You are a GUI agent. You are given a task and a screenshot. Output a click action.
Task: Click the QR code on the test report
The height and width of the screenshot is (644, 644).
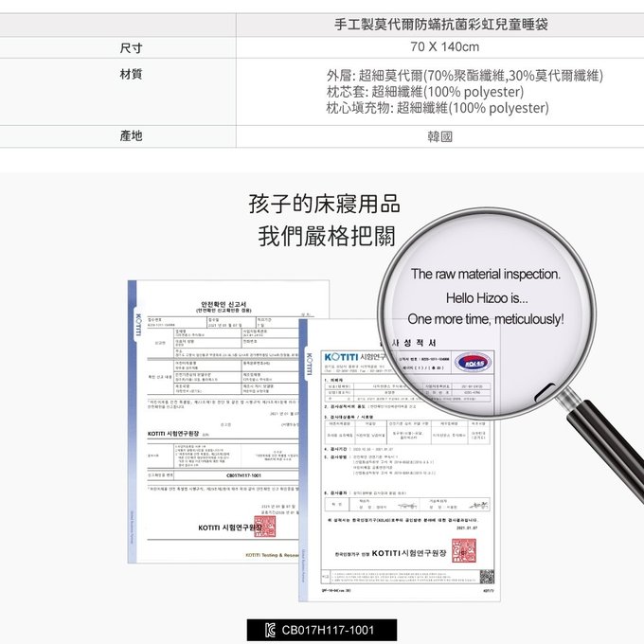[x=487, y=577]
